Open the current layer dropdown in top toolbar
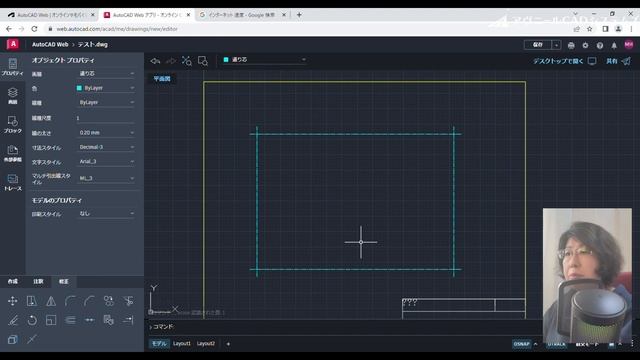640x360 pixels. click(x=264, y=60)
